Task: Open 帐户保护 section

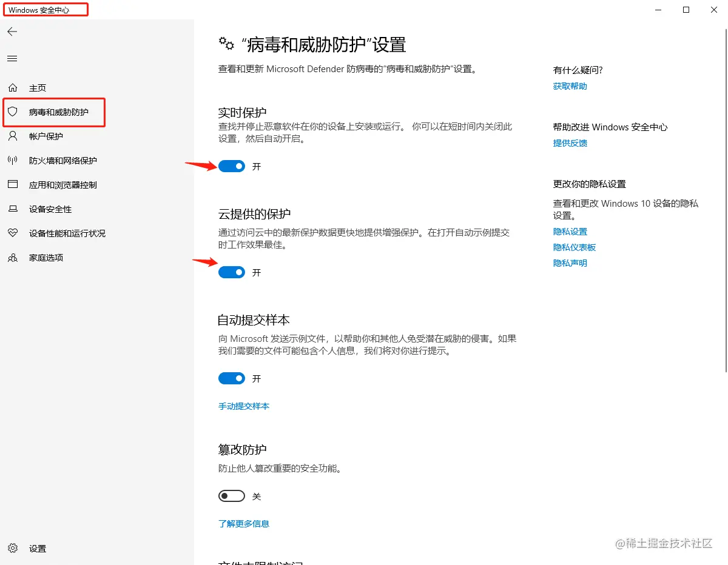Action: tap(46, 136)
